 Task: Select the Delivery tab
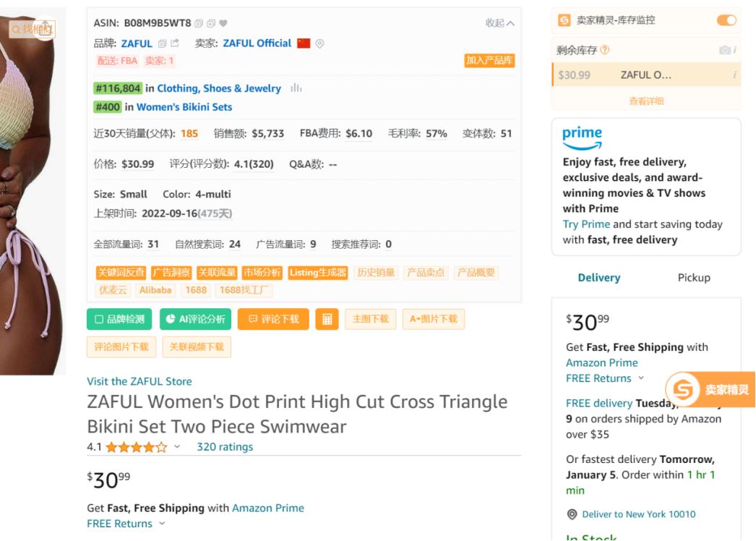pos(599,278)
